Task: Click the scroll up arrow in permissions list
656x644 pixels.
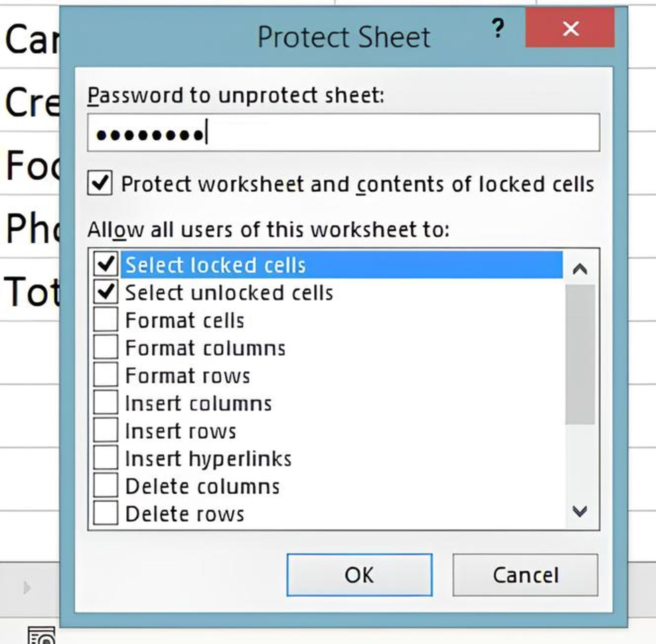Action: click(x=580, y=269)
